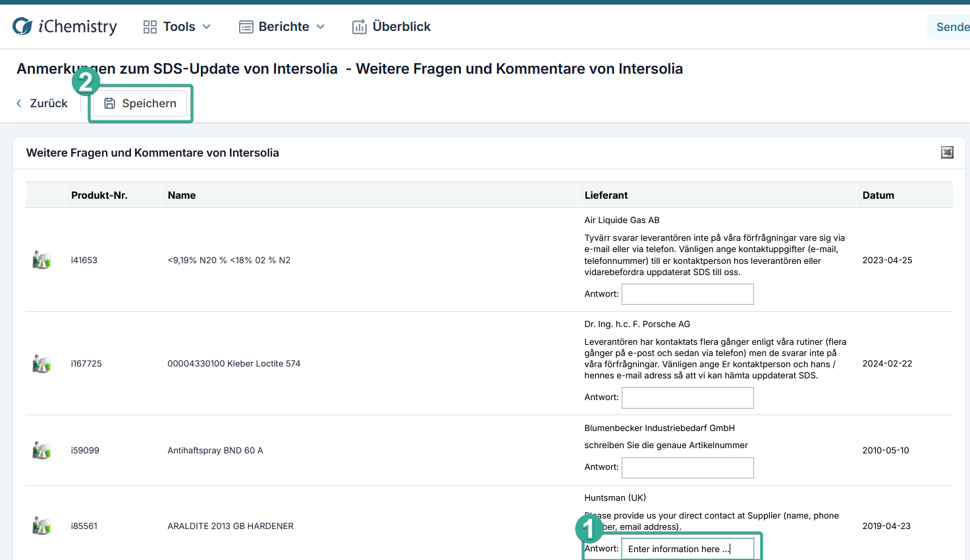Open product icon for i59099

(41, 450)
